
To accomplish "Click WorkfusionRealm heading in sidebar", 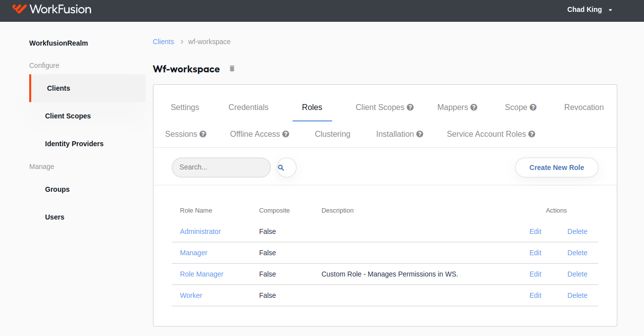I will pos(58,43).
